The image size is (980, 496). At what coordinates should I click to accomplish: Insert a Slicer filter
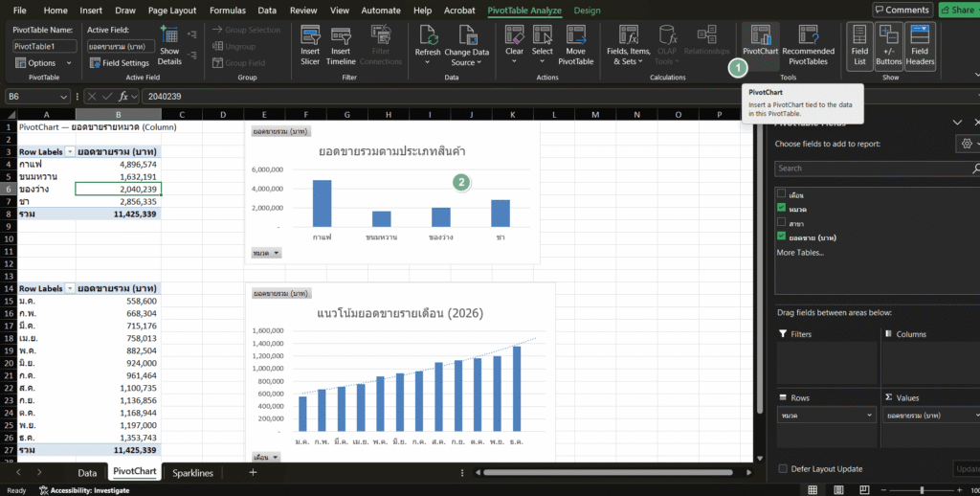310,46
